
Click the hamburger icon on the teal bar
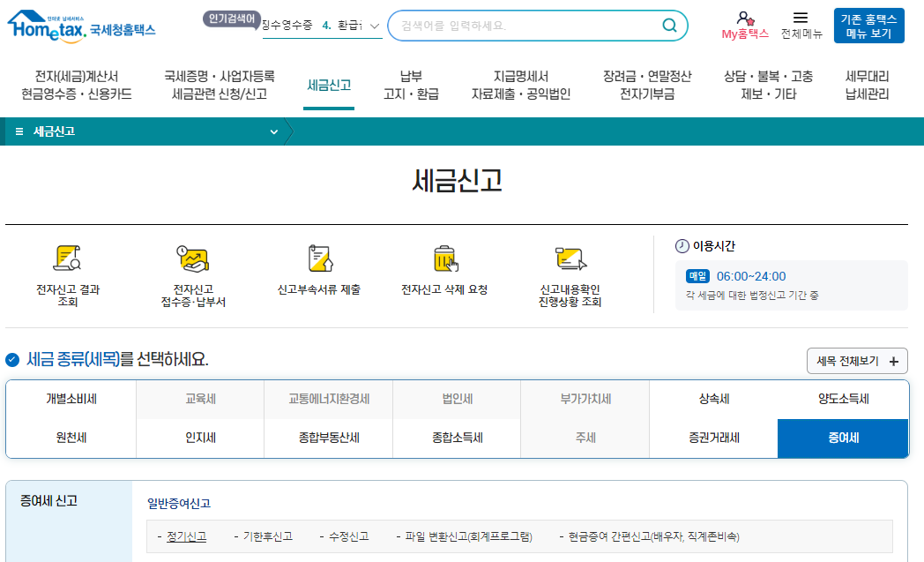click(18, 131)
